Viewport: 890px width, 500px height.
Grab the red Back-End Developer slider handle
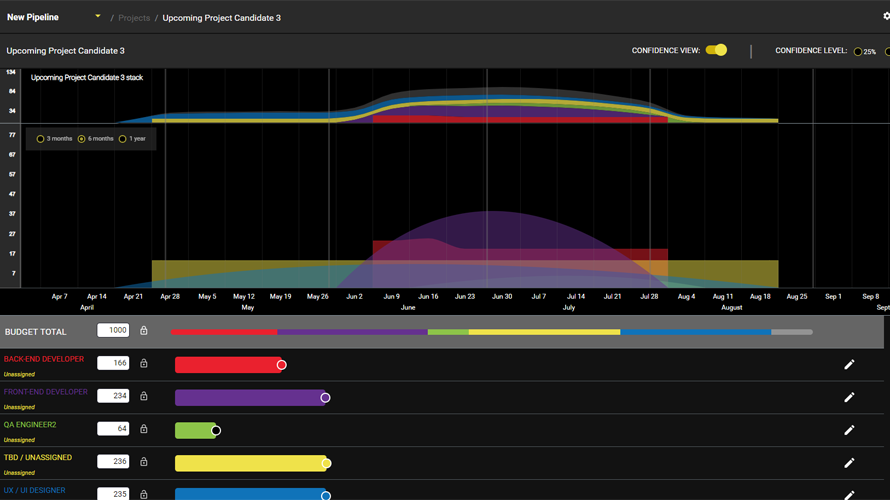point(282,365)
